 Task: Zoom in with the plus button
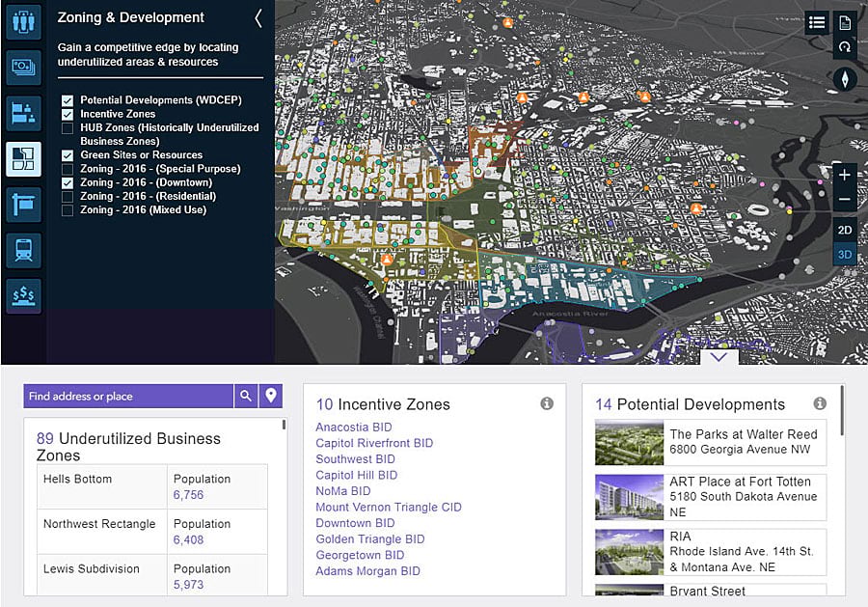(845, 175)
